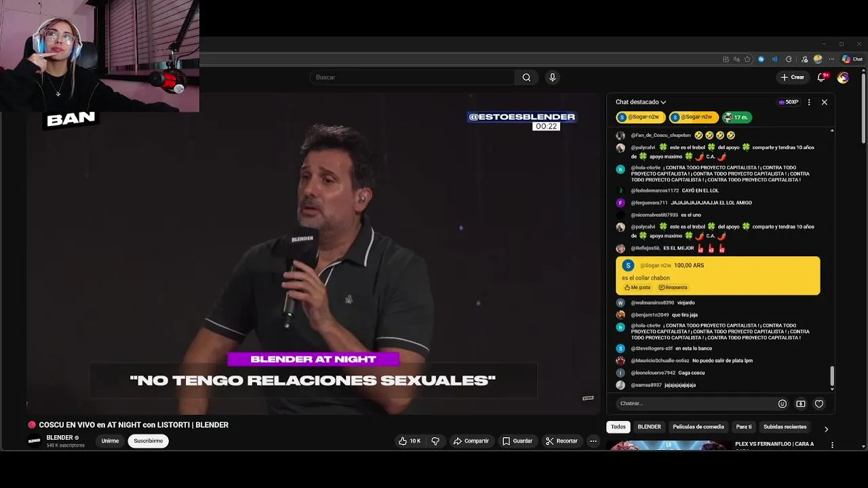Click username @SteveRogers-s3f in chat

tap(652, 348)
